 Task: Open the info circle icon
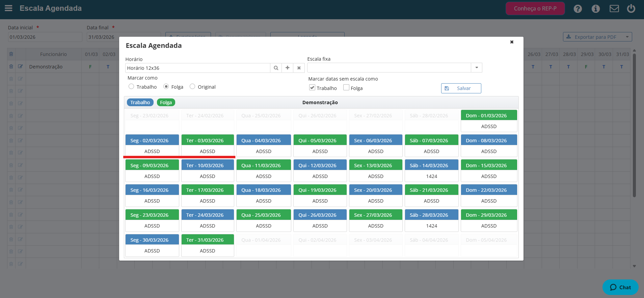pos(596,9)
